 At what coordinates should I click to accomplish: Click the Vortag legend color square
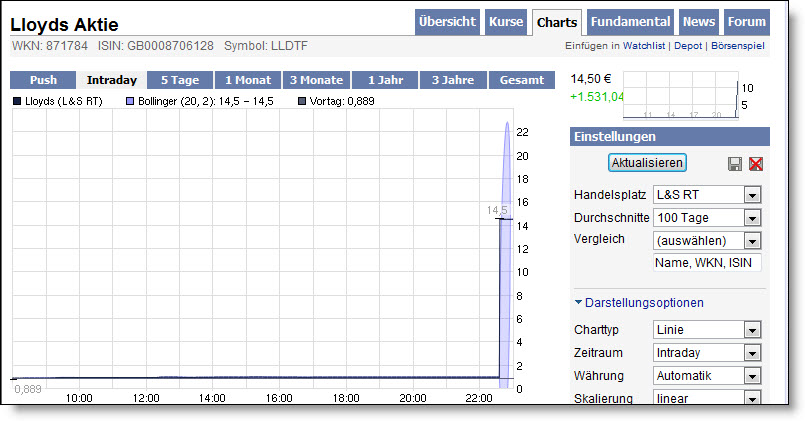302,101
